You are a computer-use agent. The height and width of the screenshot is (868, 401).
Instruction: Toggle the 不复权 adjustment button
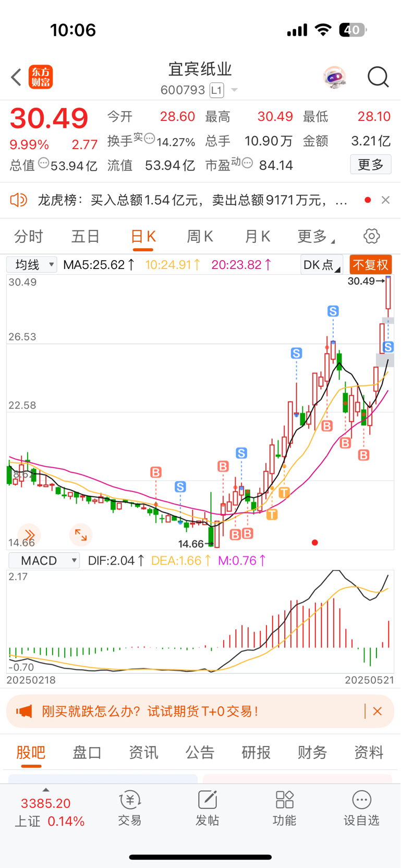370,265
